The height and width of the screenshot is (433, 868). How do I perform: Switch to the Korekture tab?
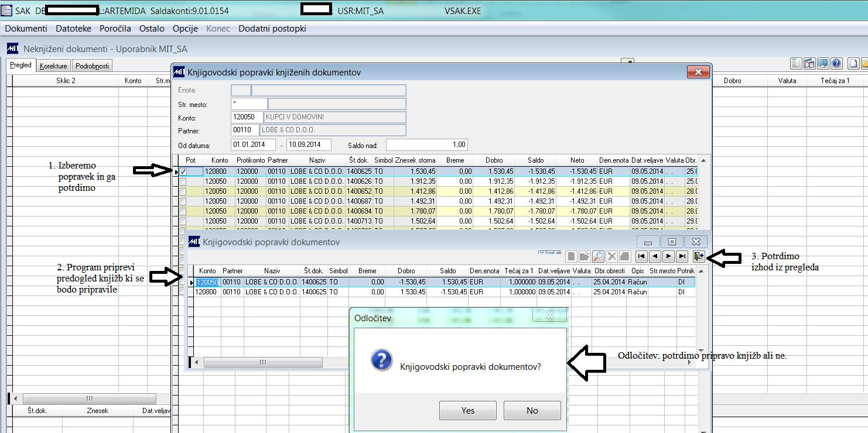click(x=53, y=66)
